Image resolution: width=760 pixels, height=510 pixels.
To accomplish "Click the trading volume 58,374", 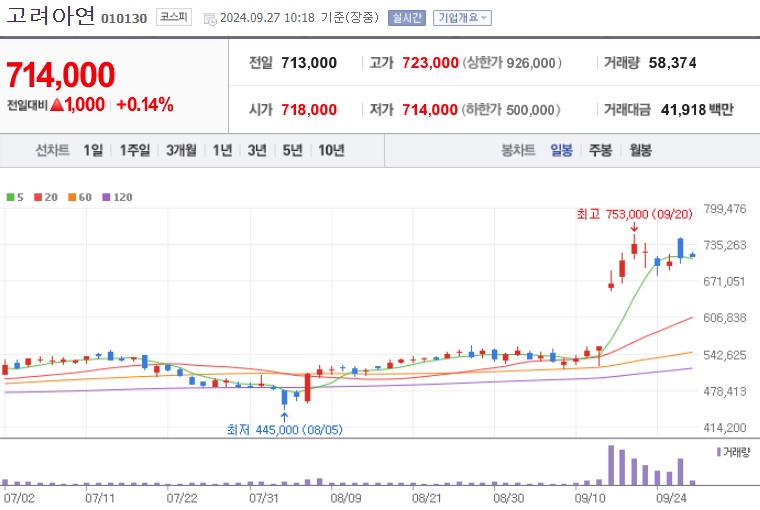I will coord(673,63).
